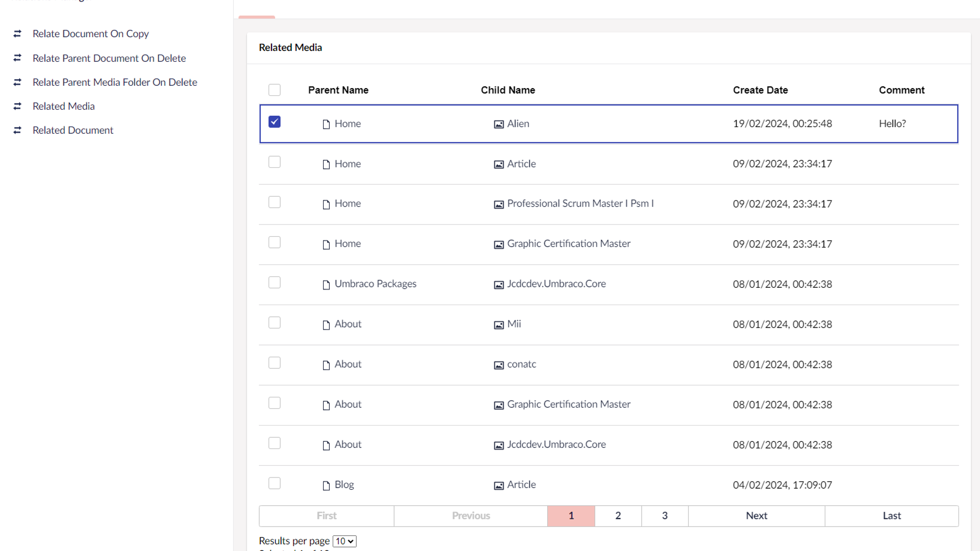Click relation icon beside Relate Document On Copy
Image resolution: width=980 pixels, height=551 pixels.
17,34
